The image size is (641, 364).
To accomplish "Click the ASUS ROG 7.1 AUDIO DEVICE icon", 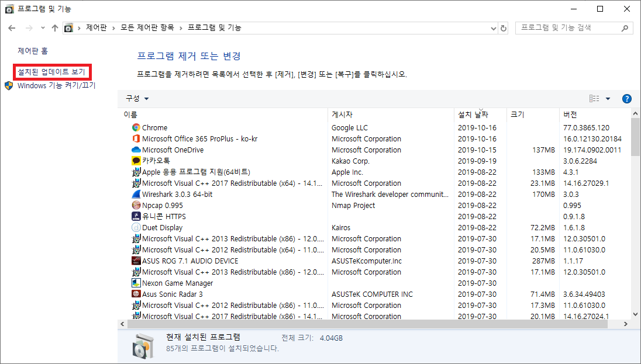I will (x=136, y=261).
